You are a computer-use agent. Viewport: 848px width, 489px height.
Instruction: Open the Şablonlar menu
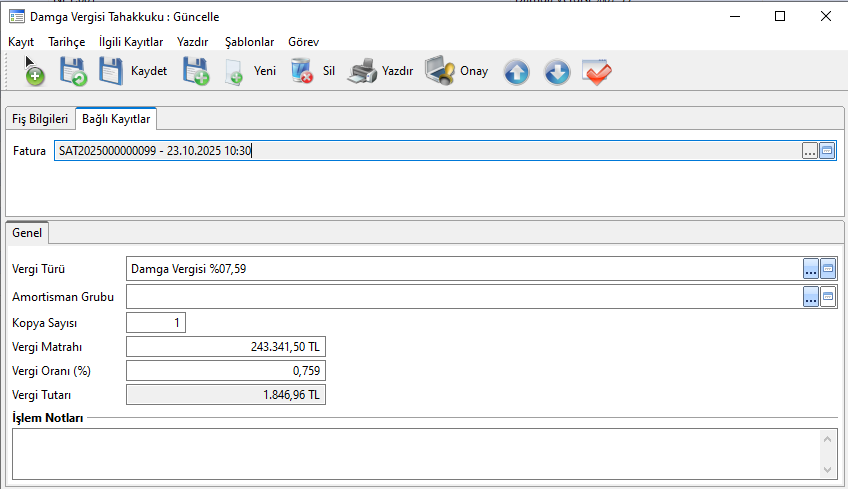250,42
